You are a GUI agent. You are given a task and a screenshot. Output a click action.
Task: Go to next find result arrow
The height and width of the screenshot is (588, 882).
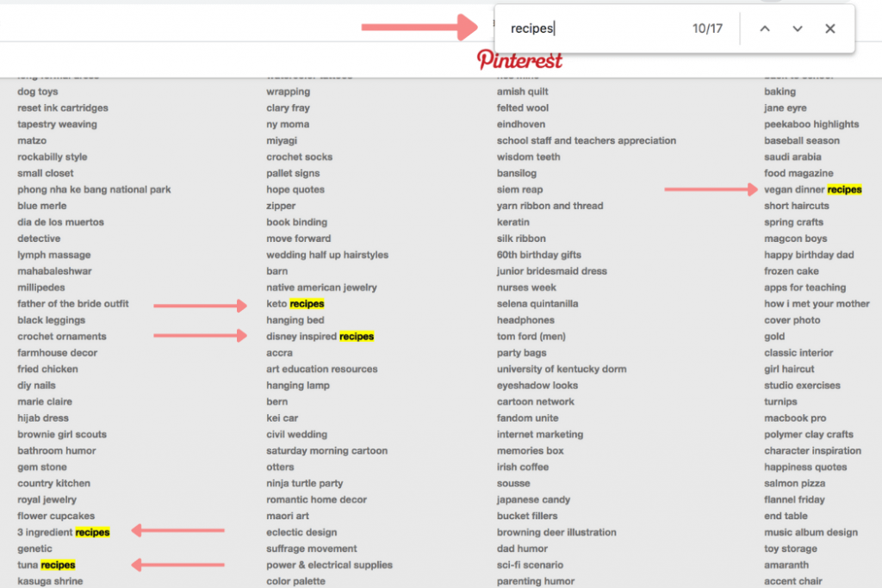pos(797,28)
